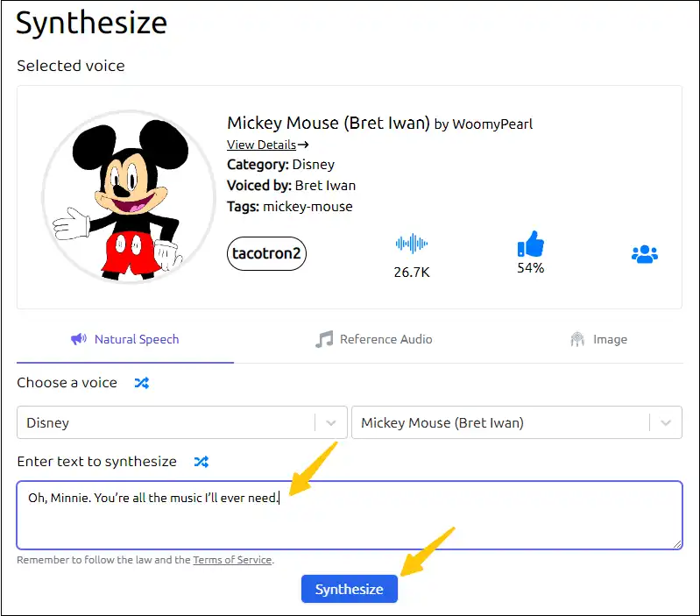The height and width of the screenshot is (616, 700).
Task: Click the blue Synthesize button
Action: [349, 589]
